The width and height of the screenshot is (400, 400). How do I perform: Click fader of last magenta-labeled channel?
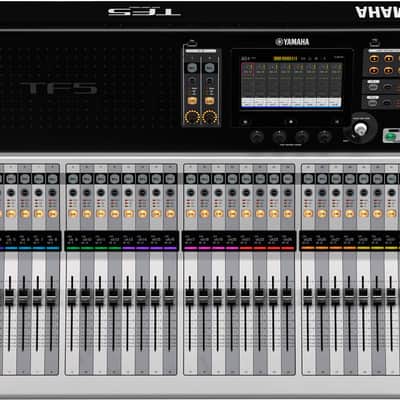point(231,296)
